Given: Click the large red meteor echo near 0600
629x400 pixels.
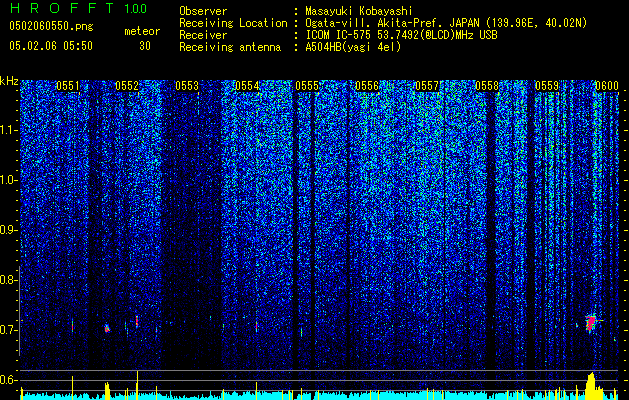Looking at the screenshot, I should (x=590, y=323).
